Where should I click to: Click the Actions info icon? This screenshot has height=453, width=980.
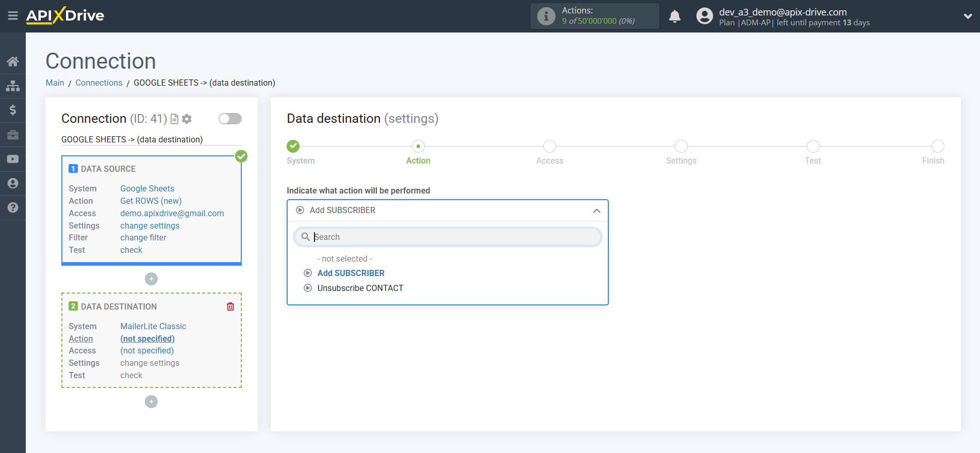546,16
